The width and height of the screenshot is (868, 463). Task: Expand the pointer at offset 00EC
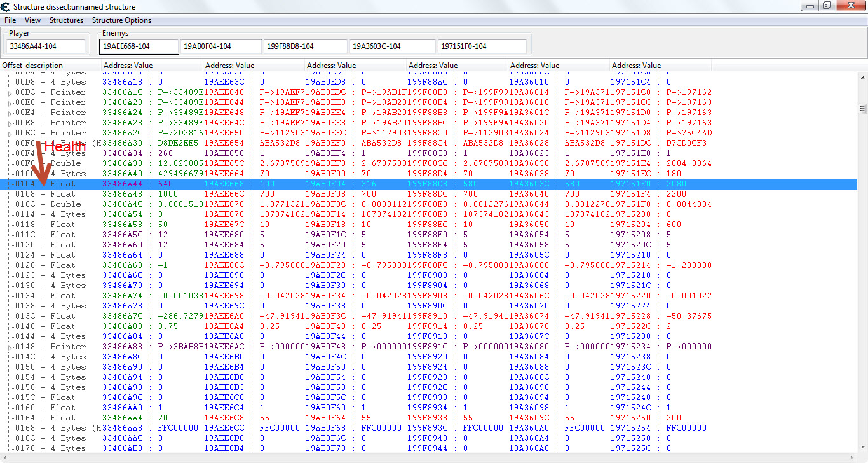tap(10, 134)
